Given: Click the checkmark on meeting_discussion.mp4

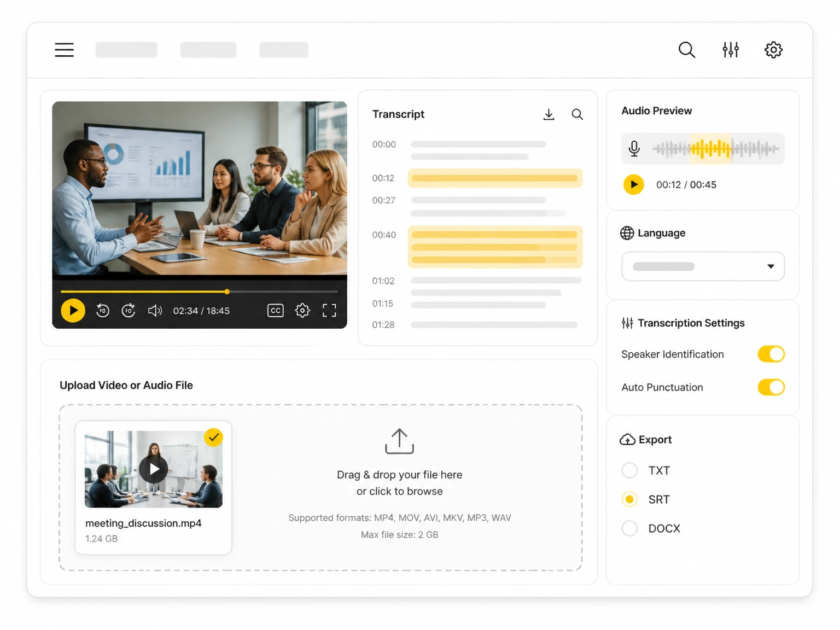Looking at the screenshot, I should pos(213,437).
